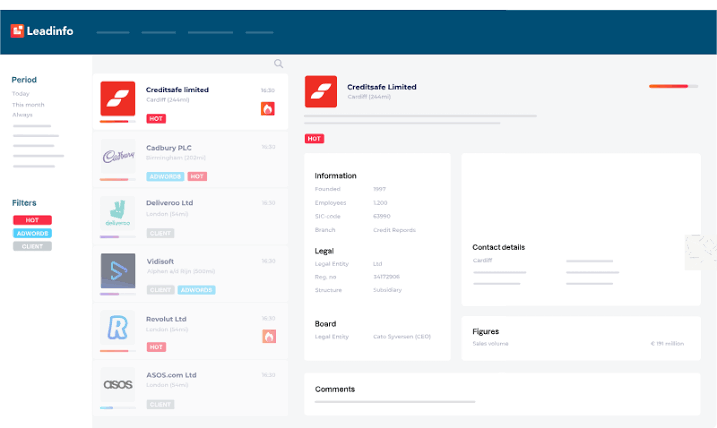
Task: Click ADWORDS tag on Vidisoft row
Action: [x=197, y=290]
